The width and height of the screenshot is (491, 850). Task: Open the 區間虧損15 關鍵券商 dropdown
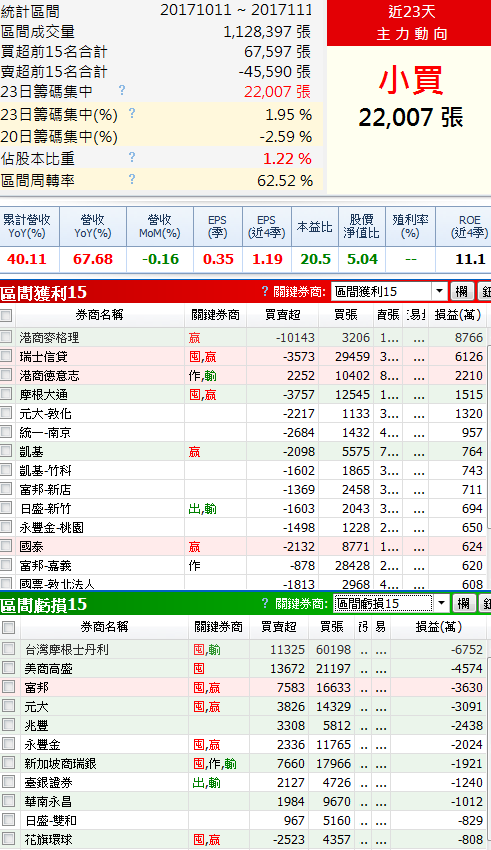click(442, 603)
